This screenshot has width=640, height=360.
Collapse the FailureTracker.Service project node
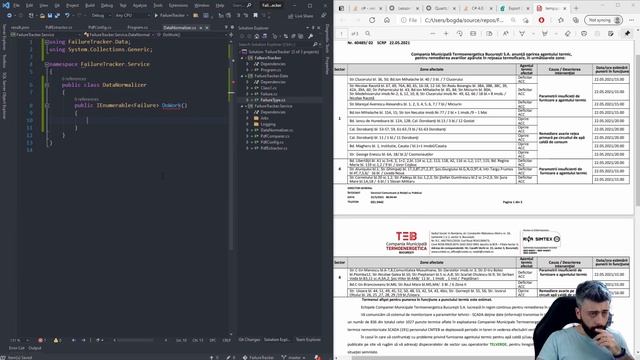[242, 106]
